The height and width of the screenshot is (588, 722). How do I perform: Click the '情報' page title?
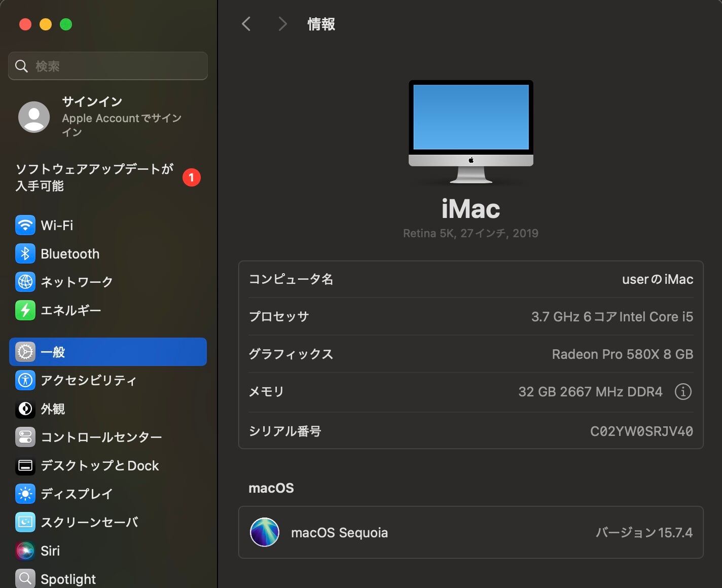[321, 24]
